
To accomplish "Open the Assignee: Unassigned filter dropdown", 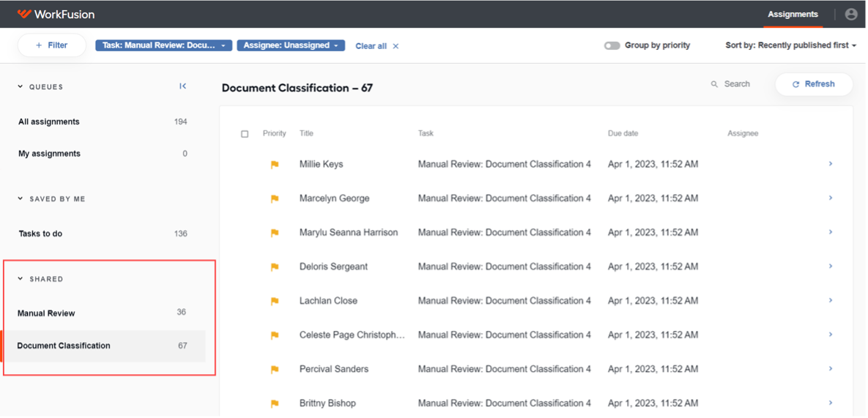I will click(291, 45).
